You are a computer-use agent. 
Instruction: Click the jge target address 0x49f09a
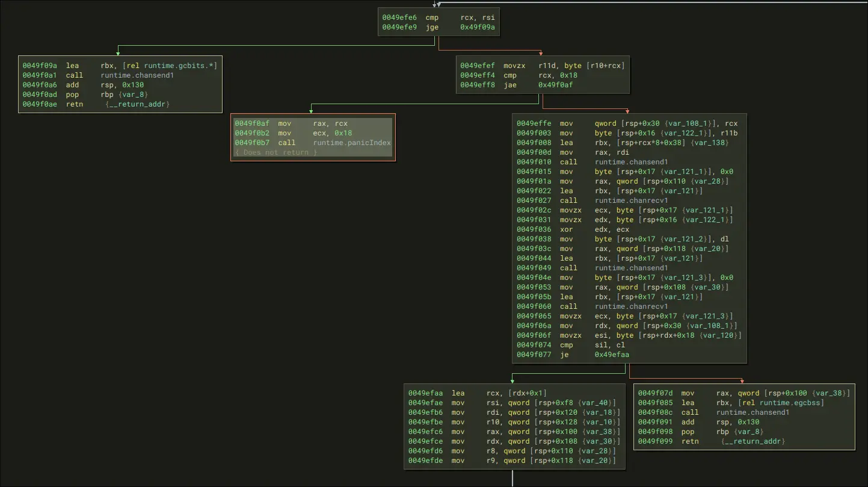tap(478, 27)
